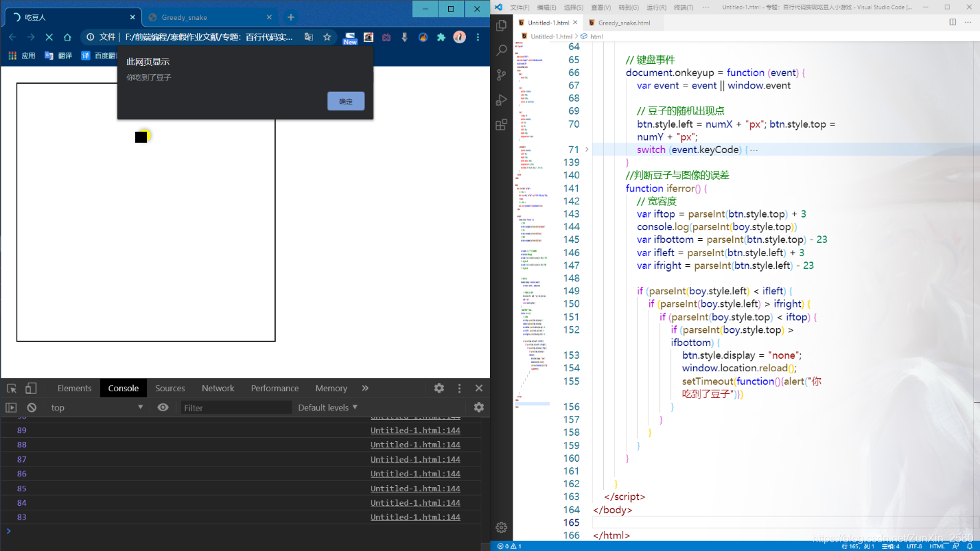Open the Untitled-1.html:144 link for log 83

point(415,517)
